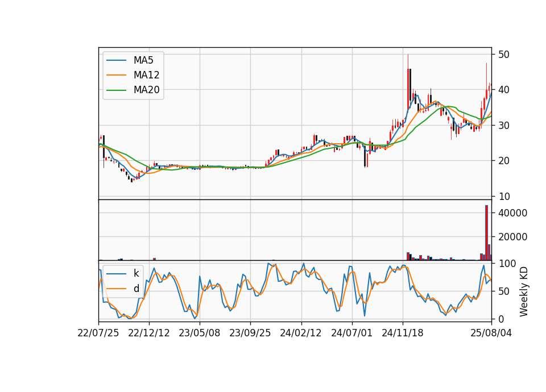Click the 24/11/18 date axis label

[x=403, y=333]
